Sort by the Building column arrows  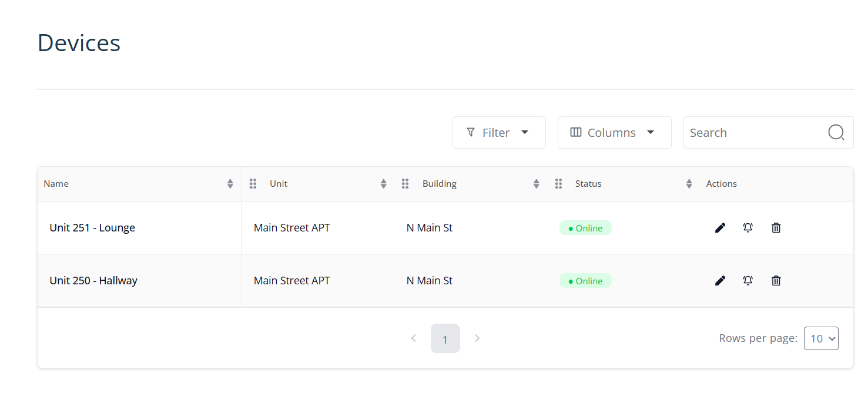click(536, 184)
